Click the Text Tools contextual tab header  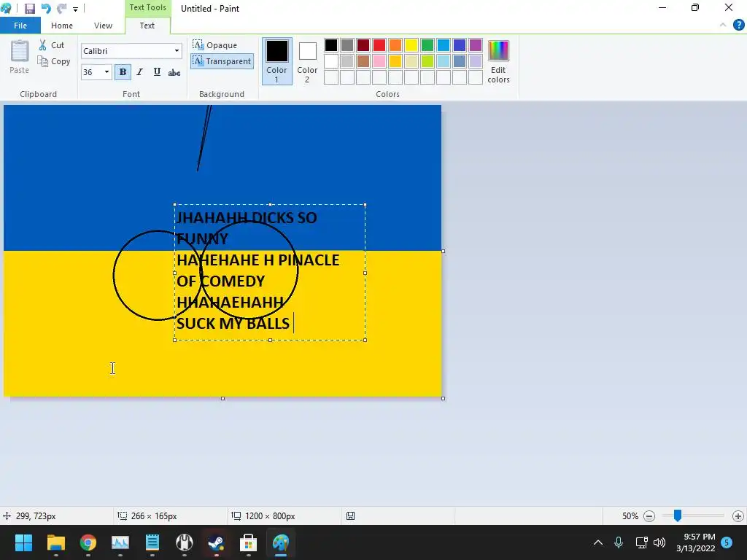tap(147, 7)
